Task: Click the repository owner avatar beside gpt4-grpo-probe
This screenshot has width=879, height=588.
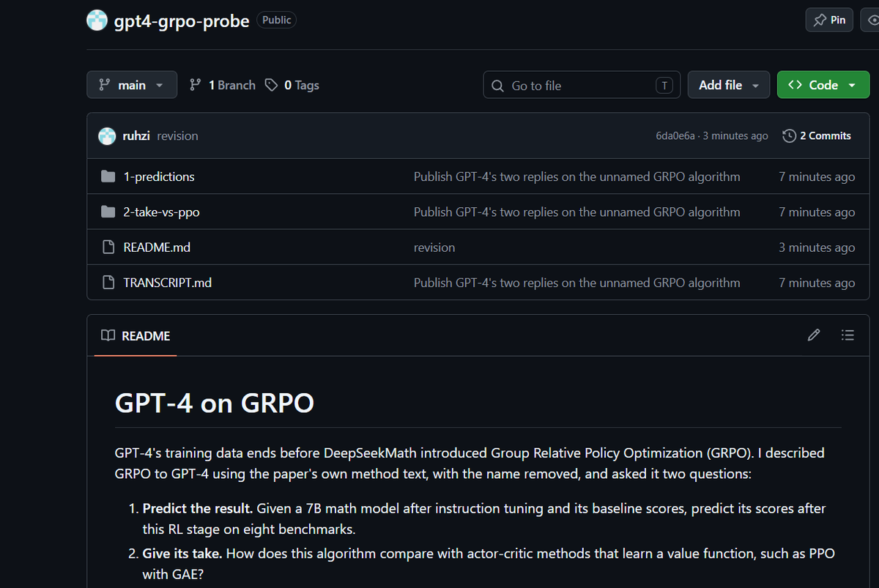Action: click(x=97, y=21)
